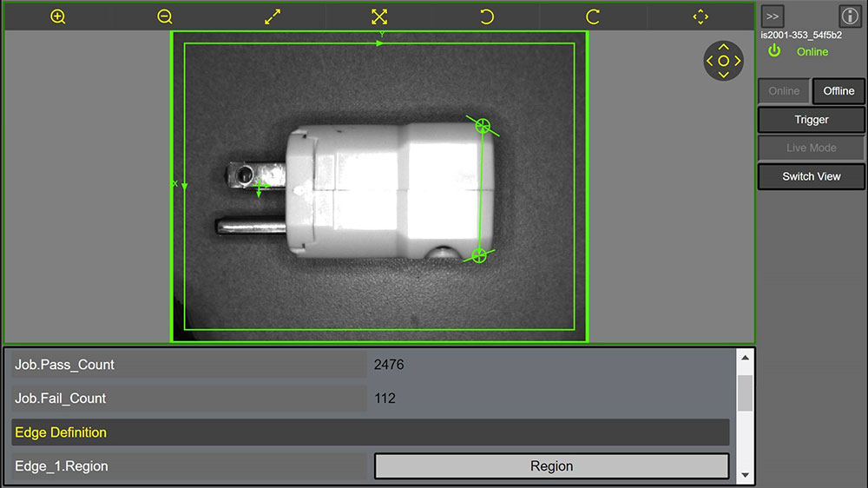The width and height of the screenshot is (868, 488).
Task: Open the info panel icon
Action: 850,16
